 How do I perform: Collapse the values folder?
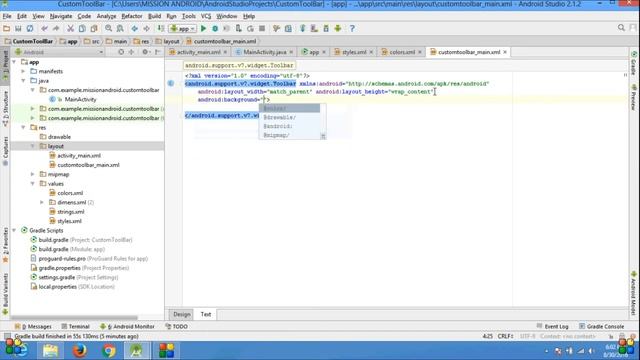33,184
